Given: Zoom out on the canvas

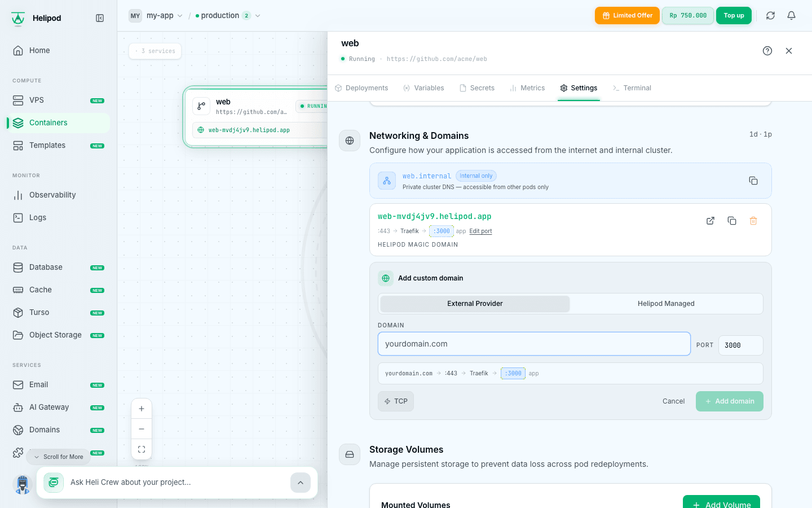Looking at the screenshot, I should 142,429.
